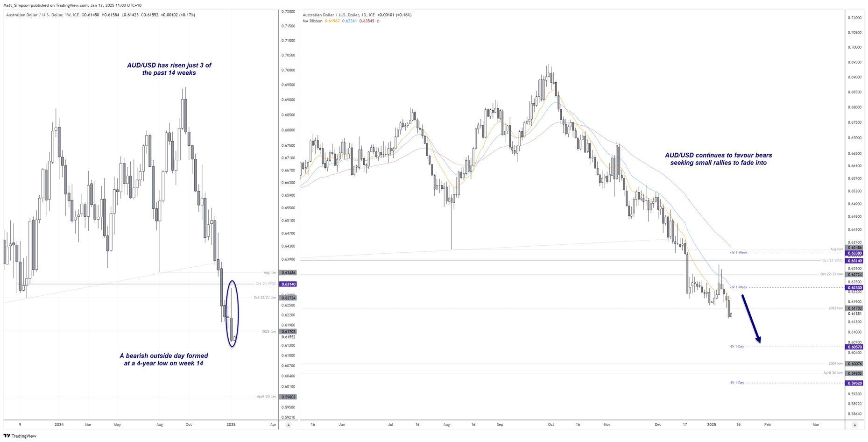Viewport: 868px width, 442px height.
Task: Select note 'A bearish outside day formed at a 4-year low'
Action: pos(164,359)
